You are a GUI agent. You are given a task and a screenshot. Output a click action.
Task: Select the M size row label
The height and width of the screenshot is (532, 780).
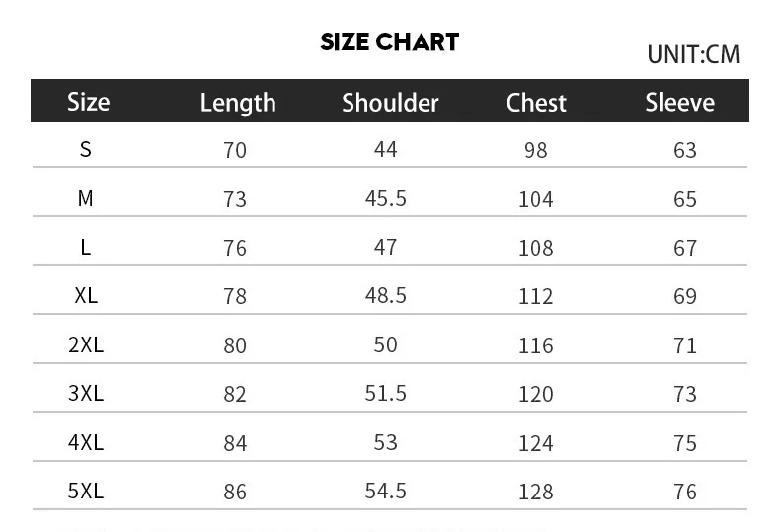(86, 198)
